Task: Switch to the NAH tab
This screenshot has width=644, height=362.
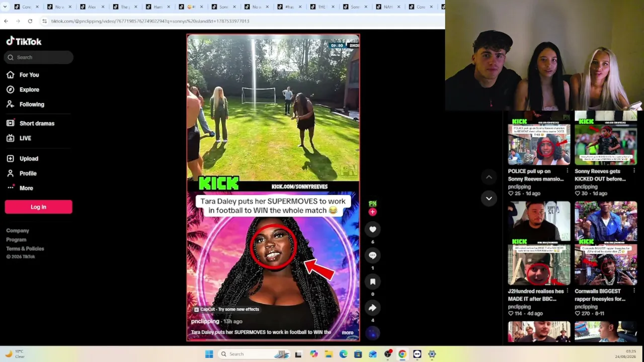Action: coord(388,7)
